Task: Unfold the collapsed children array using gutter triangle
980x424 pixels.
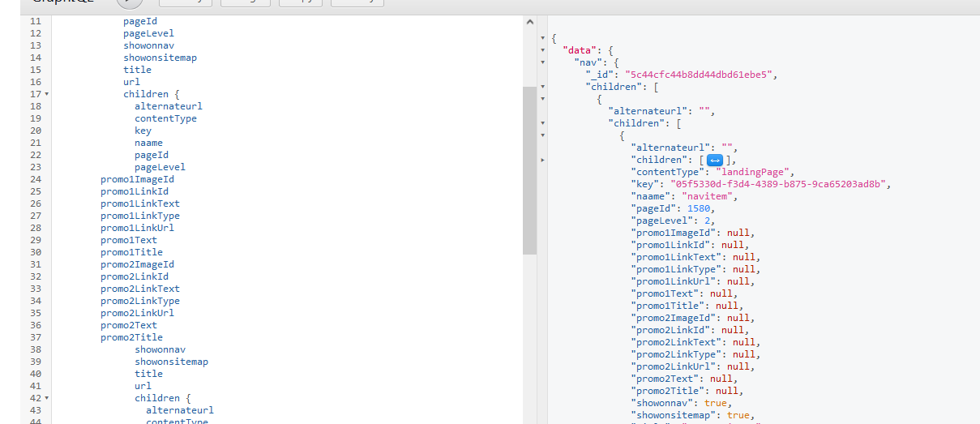Action: (x=542, y=160)
